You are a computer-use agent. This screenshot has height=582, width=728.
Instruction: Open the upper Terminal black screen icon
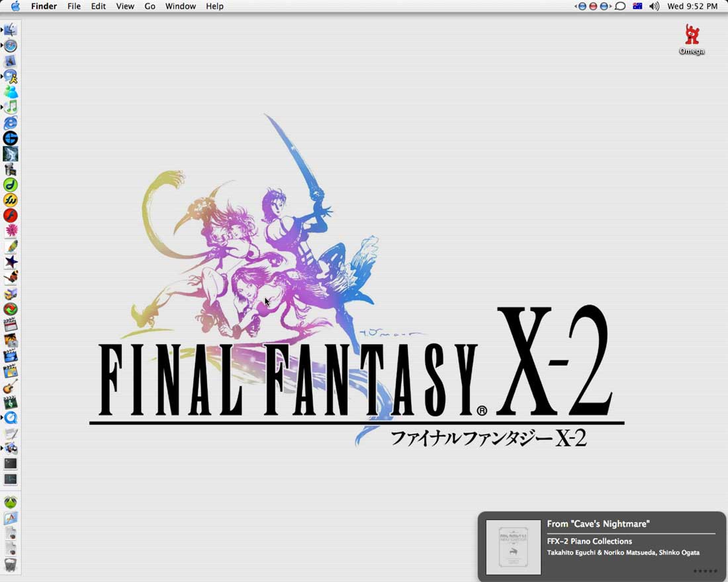(x=10, y=464)
